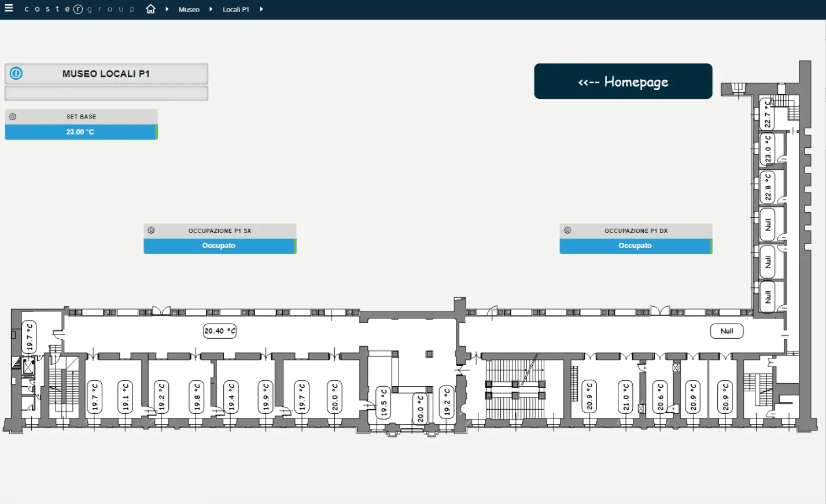Select Locali P1 in the breadcrumb
The height and width of the screenshot is (504, 826).
pos(235,10)
